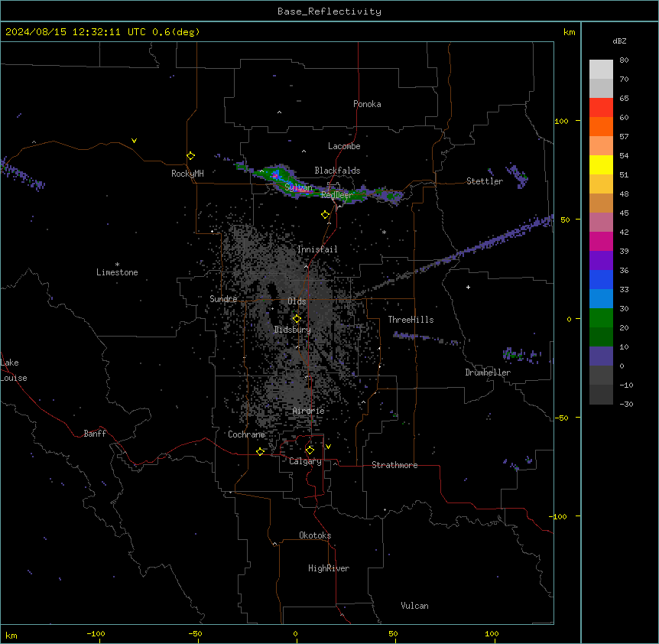This screenshot has width=659, height=644.
Task: Click the Sundre label
Action: point(223,299)
